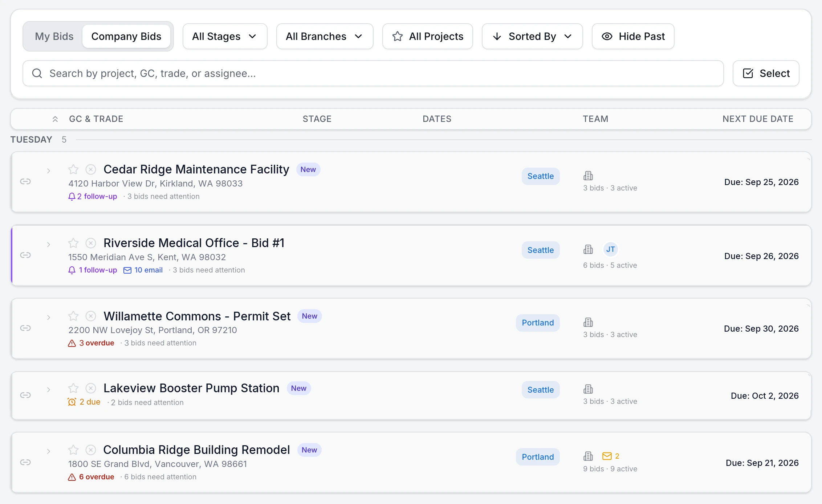This screenshot has height=504, width=822.
Task: Switch to the My Bids tab
Action: point(54,36)
